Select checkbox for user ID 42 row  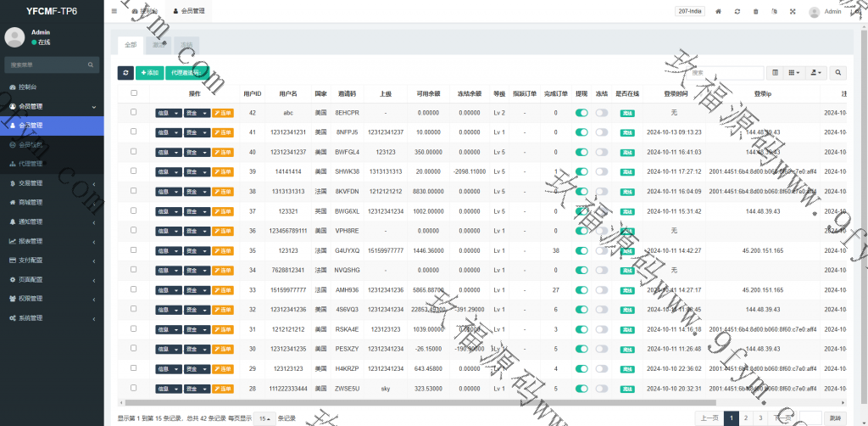[x=133, y=112]
